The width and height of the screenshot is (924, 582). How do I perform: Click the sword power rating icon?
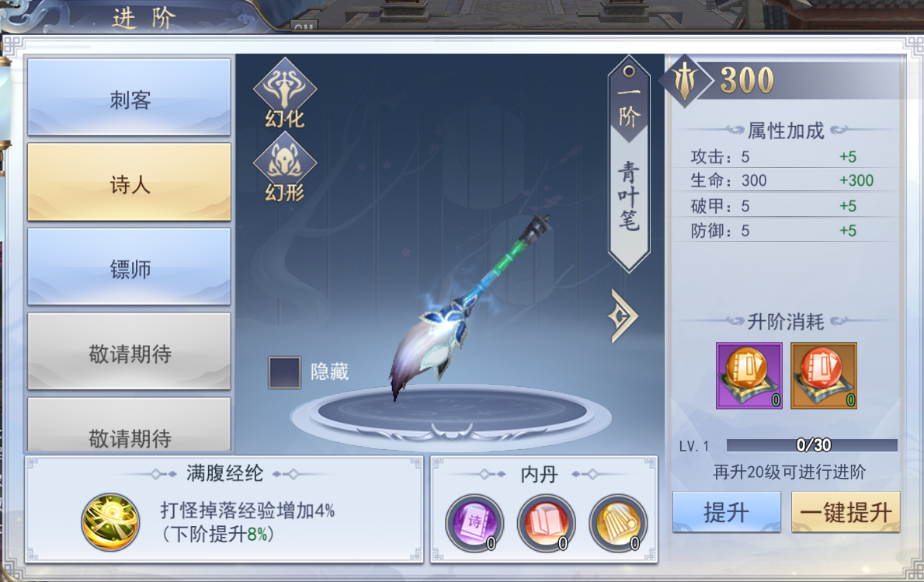(684, 80)
